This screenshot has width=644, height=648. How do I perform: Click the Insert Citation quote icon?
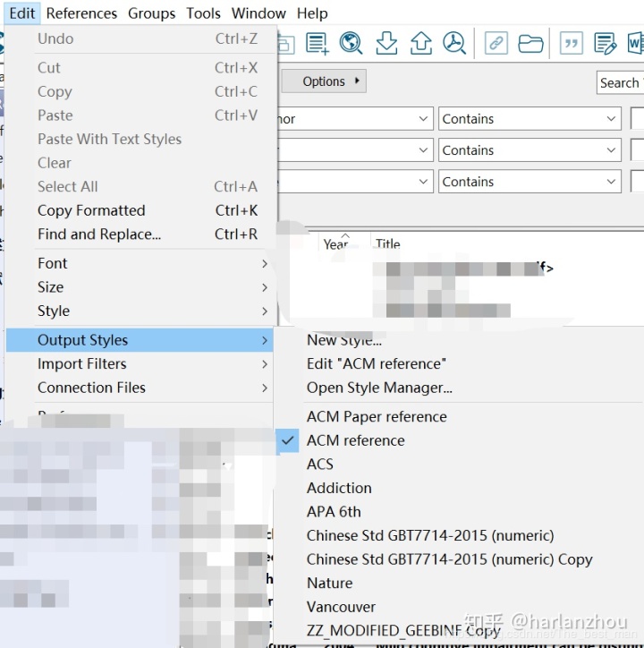coord(572,43)
